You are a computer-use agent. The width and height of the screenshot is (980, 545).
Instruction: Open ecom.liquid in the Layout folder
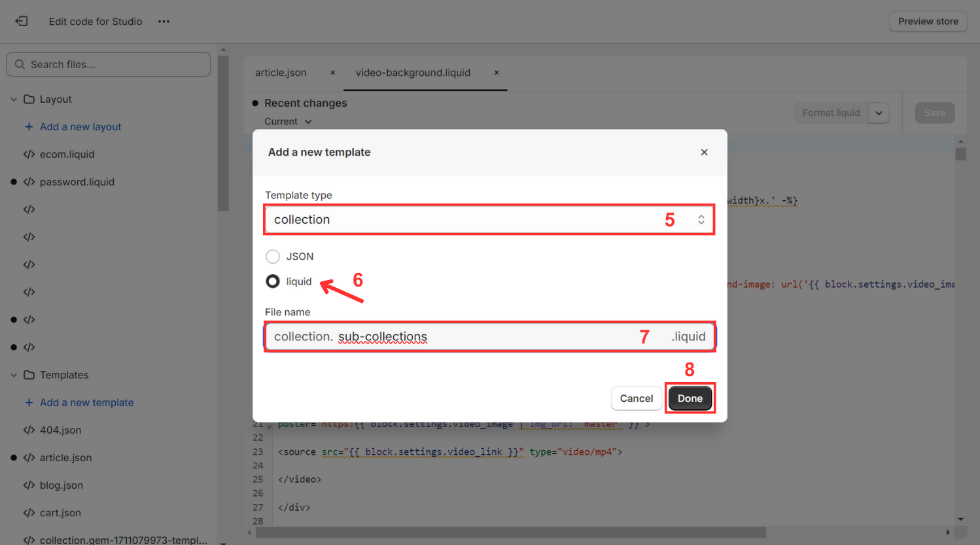point(67,154)
